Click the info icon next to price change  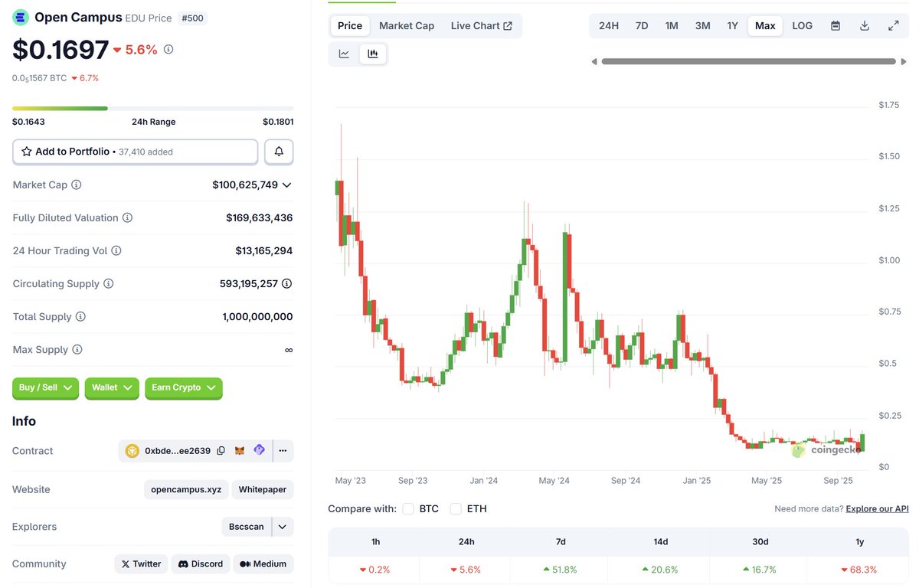coord(168,49)
